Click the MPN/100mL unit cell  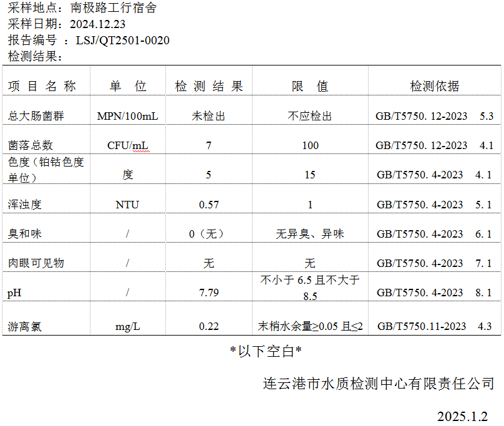pos(128,116)
